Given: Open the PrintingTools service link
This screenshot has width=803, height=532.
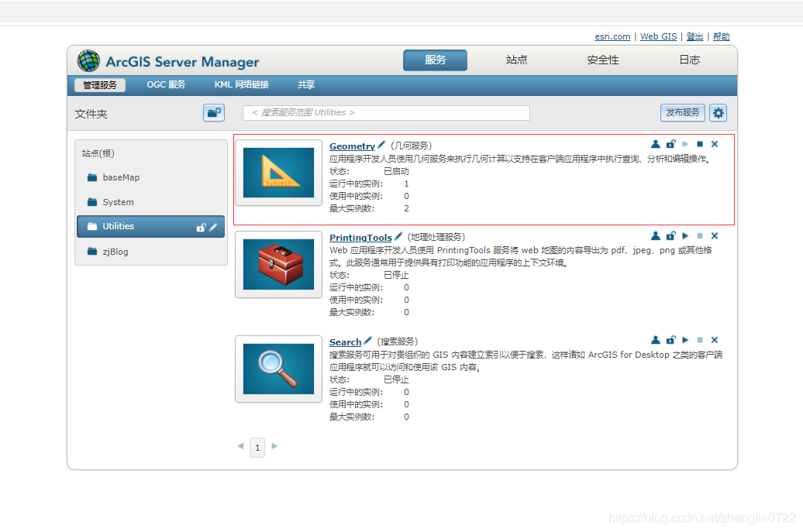Looking at the screenshot, I should [360, 238].
